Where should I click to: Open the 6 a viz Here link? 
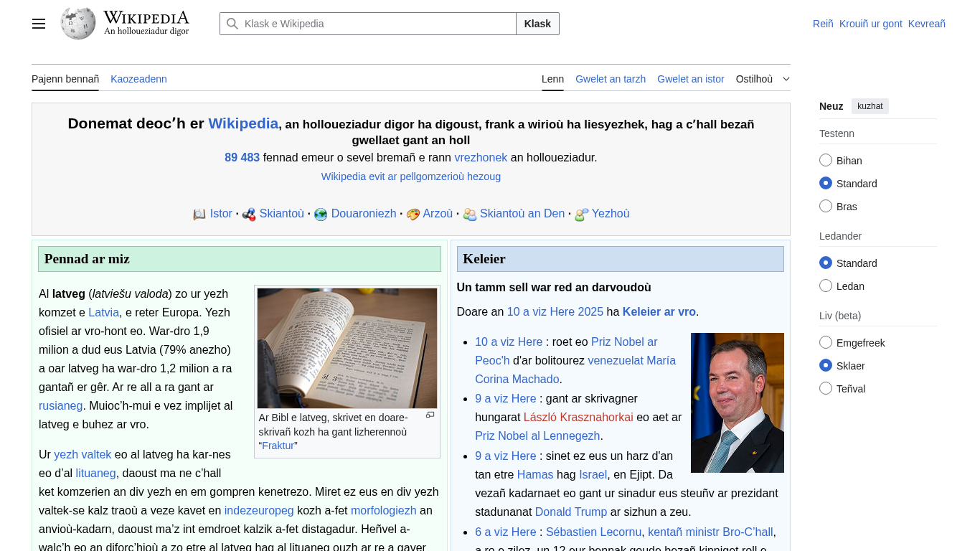(506, 532)
